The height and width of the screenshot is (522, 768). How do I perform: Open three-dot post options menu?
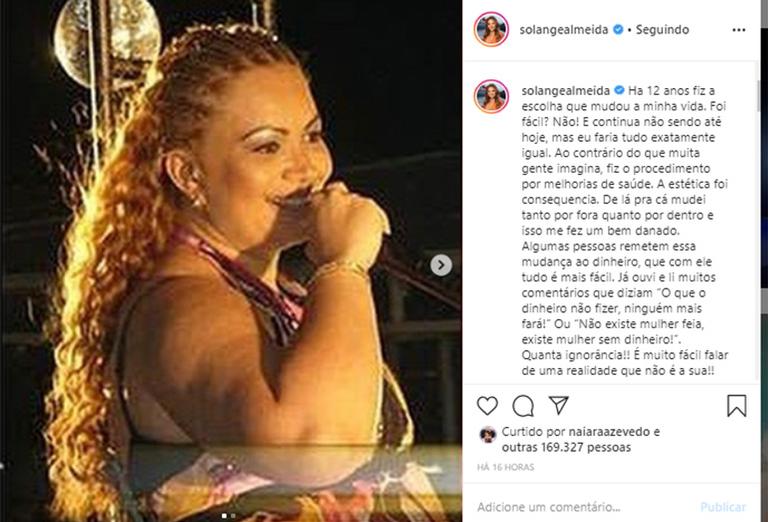739,30
